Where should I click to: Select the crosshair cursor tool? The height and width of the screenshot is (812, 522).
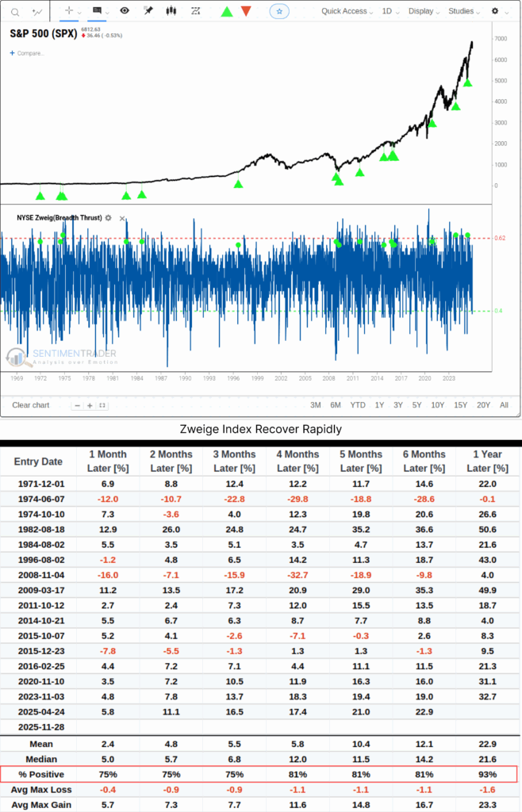(69, 11)
